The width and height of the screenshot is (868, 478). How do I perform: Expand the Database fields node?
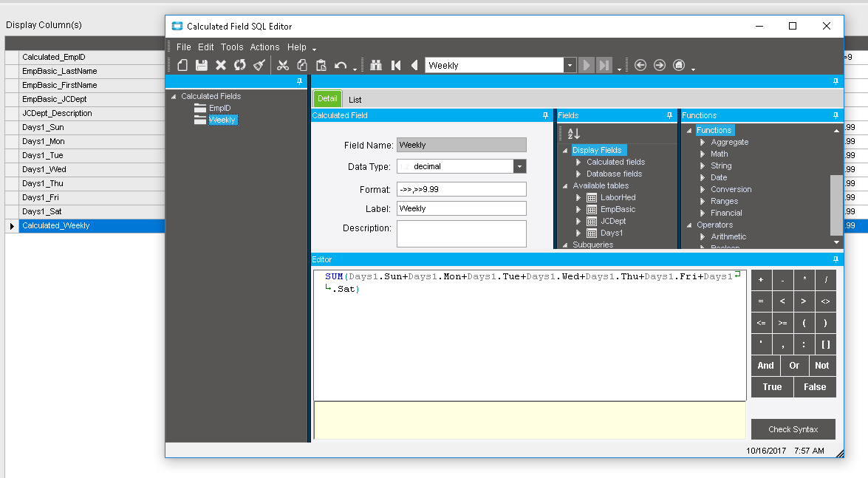coord(578,174)
